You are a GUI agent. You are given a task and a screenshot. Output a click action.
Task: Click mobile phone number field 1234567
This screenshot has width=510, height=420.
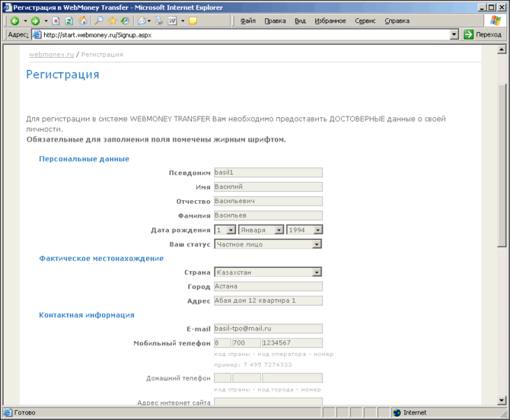(x=292, y=343)
